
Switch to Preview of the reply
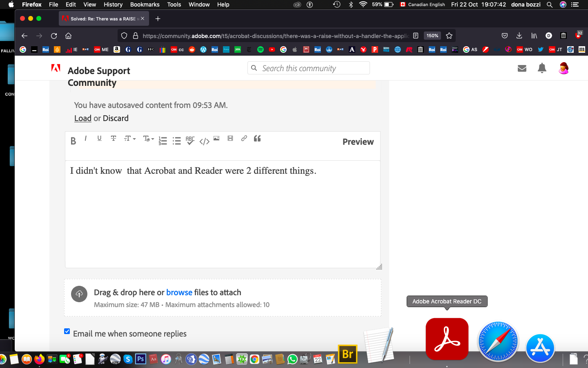point(358,142)
